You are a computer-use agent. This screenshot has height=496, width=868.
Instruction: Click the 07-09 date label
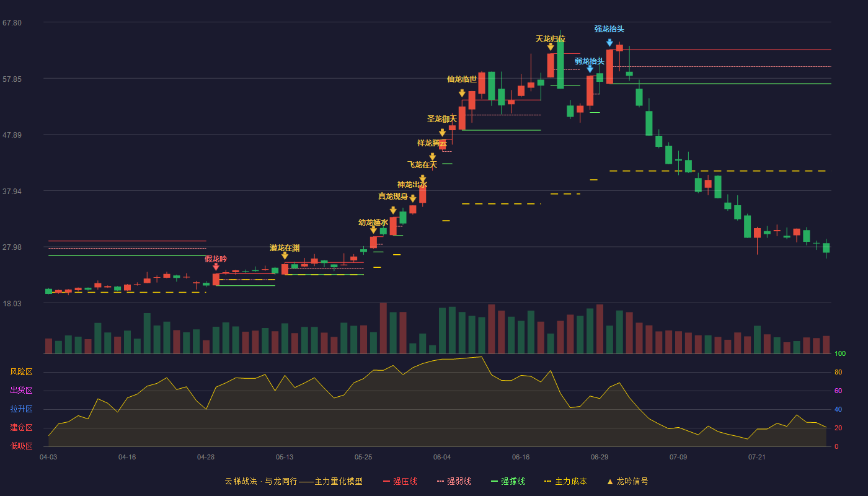click(678, 457)
